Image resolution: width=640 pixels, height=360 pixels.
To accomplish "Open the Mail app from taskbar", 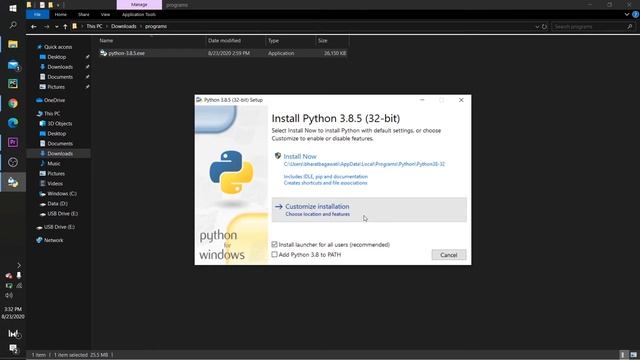I will tap(13, 64).
